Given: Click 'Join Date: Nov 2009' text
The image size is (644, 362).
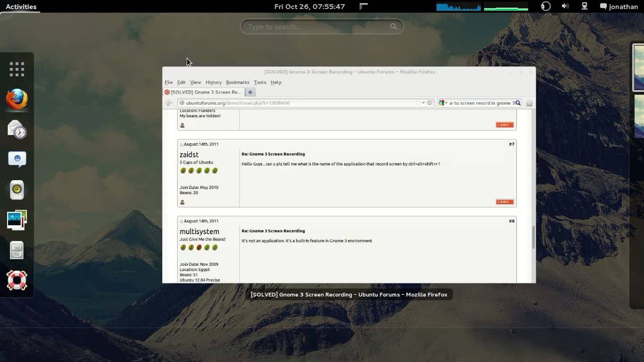Looking at the screenshot, I should point(199,264).
